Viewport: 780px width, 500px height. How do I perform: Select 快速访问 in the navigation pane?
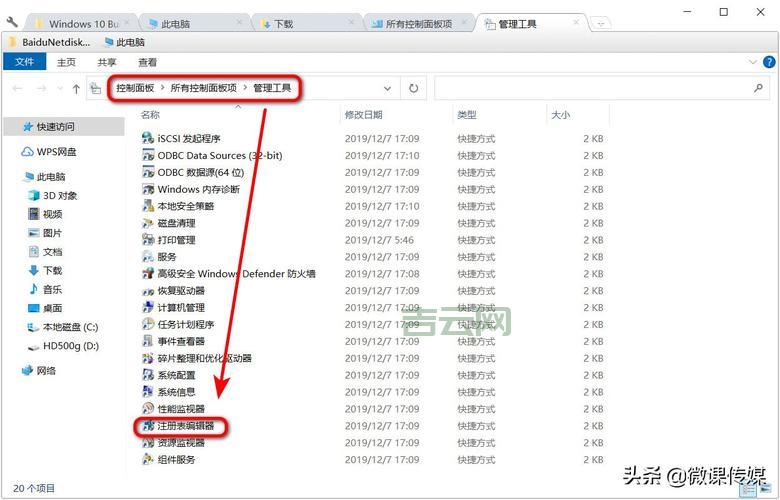click(64, 126)
